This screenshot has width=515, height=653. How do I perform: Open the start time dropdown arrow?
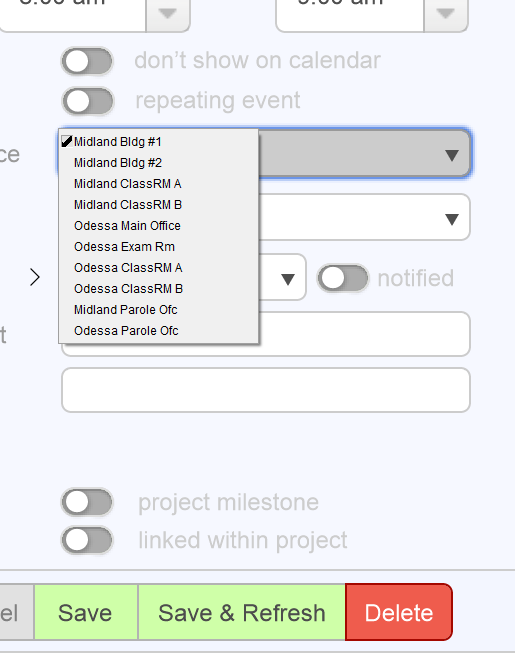pos(168,14)
